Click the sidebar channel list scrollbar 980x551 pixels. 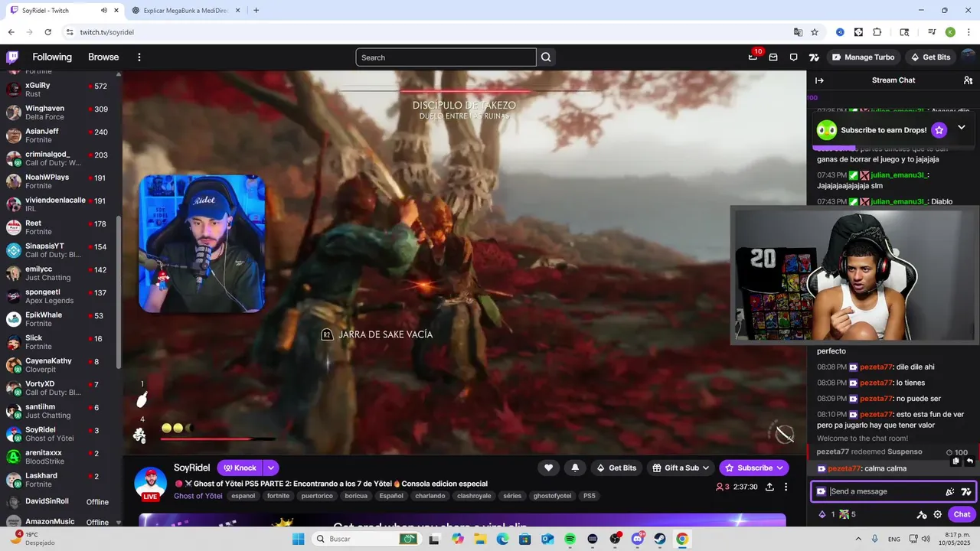point(118,291)
